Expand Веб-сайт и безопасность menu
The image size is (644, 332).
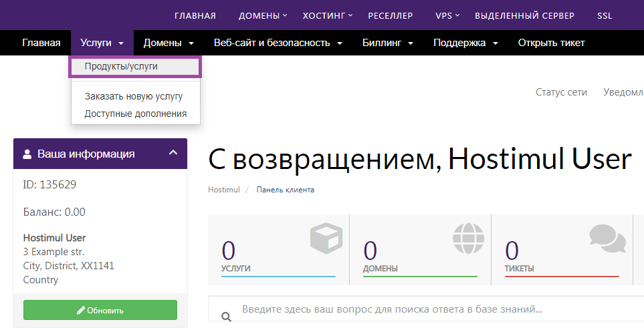(278, 43)
